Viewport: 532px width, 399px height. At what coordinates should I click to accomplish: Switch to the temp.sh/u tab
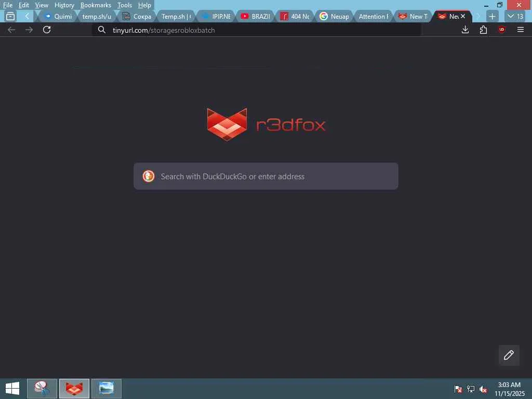(96, 16)
